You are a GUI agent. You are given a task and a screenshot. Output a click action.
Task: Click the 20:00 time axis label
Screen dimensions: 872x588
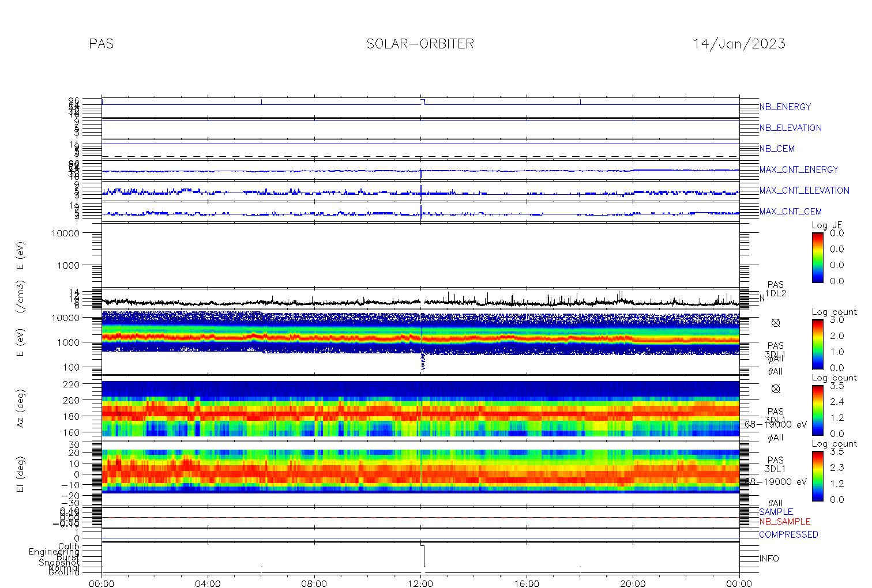(x=633, y=583)
